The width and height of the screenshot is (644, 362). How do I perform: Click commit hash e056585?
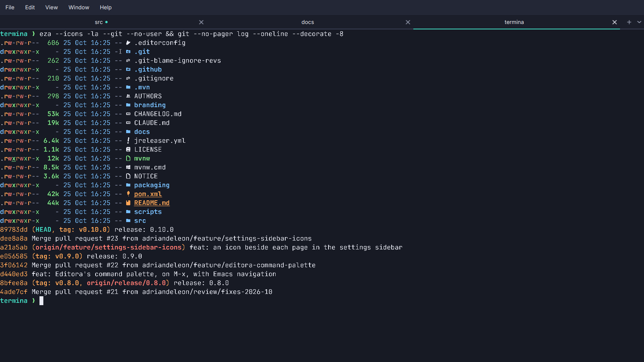coord(14,256)
